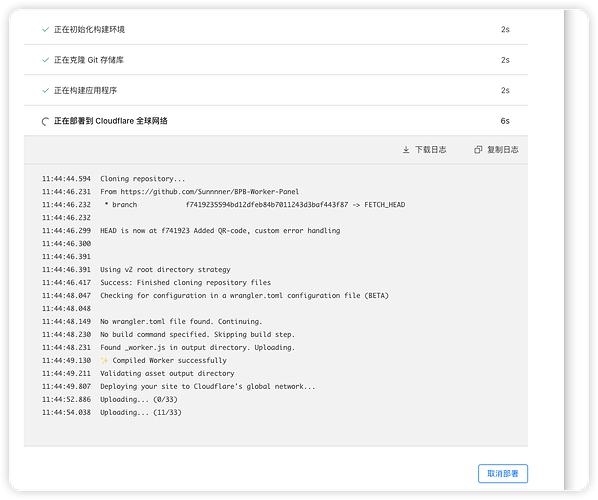598x500 pixels.
Task: Click 'Compiled Worker successfully' log text
Action: click(169, 360)
